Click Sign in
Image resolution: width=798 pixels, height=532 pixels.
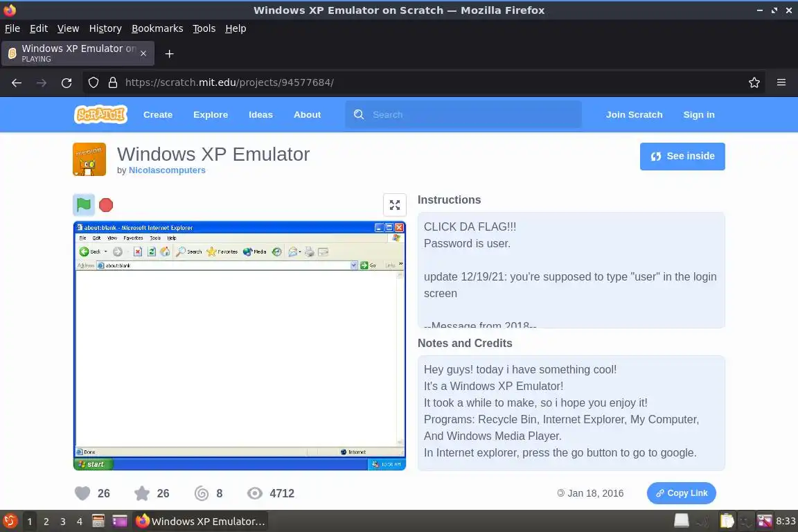coord(699,114)
